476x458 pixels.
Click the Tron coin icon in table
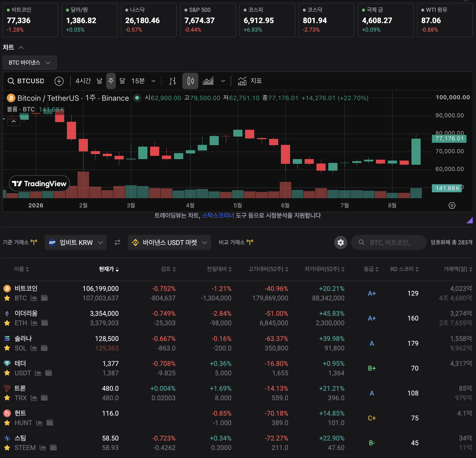pyautogui.click(x=7, y=388)
